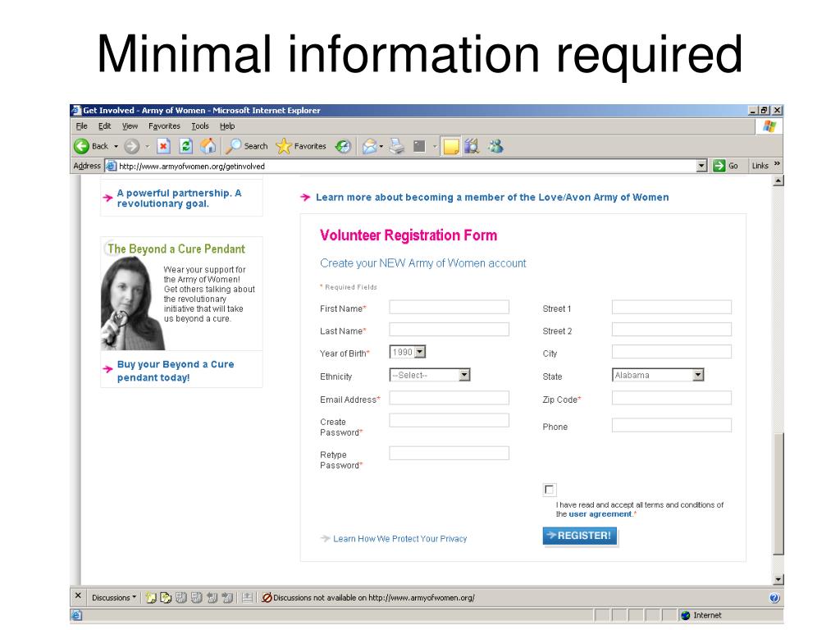
Task: Click the red no-discussions status icon
Action: 267,597
